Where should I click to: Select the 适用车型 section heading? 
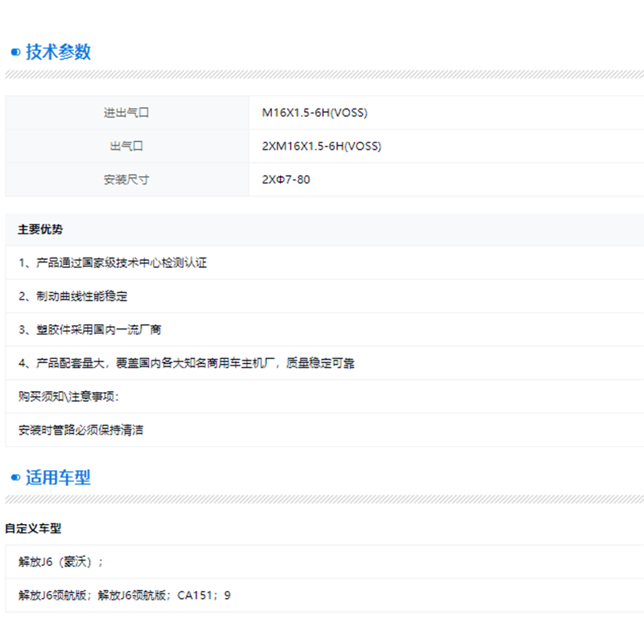[x=58, y=477]
